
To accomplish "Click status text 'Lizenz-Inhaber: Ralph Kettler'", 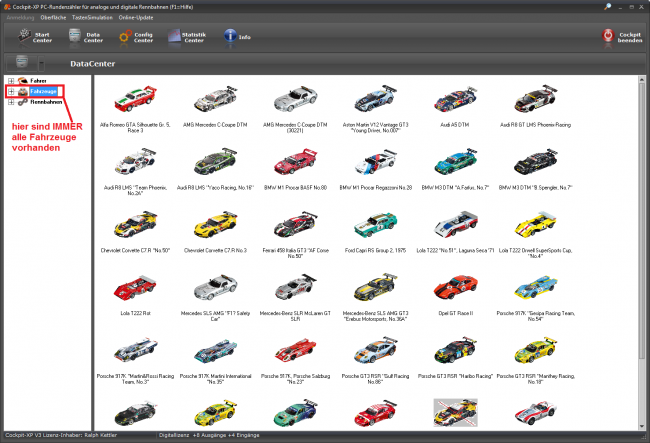I will click(x=78, y=435).
